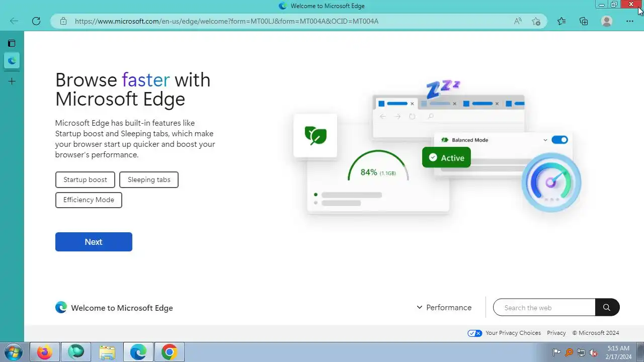Click the Edge logo in page footer
The width and height of the screenshot is (644, 362).
[x=61, y=307]
